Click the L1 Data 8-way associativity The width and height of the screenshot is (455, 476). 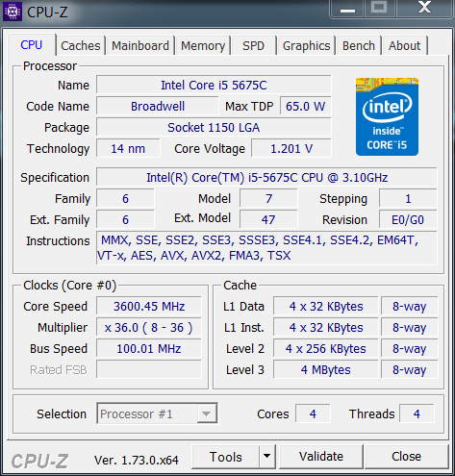click(410, 306)
